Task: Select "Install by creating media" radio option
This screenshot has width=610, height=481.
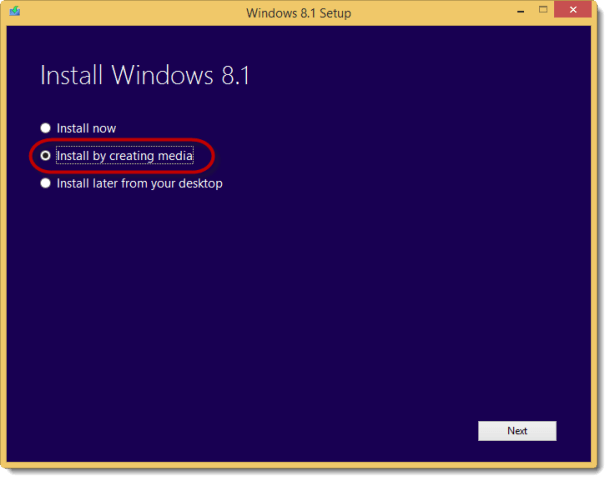Action: click(46, 156)
